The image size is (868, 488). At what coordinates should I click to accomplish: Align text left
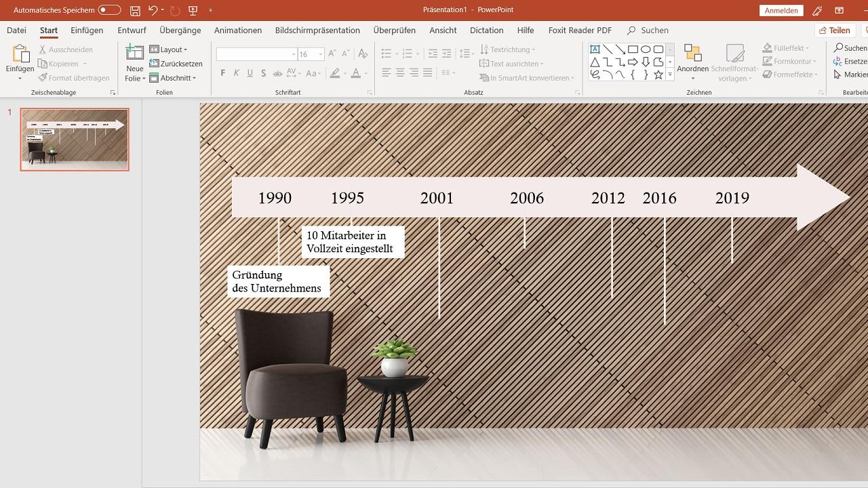coord(386,73)
